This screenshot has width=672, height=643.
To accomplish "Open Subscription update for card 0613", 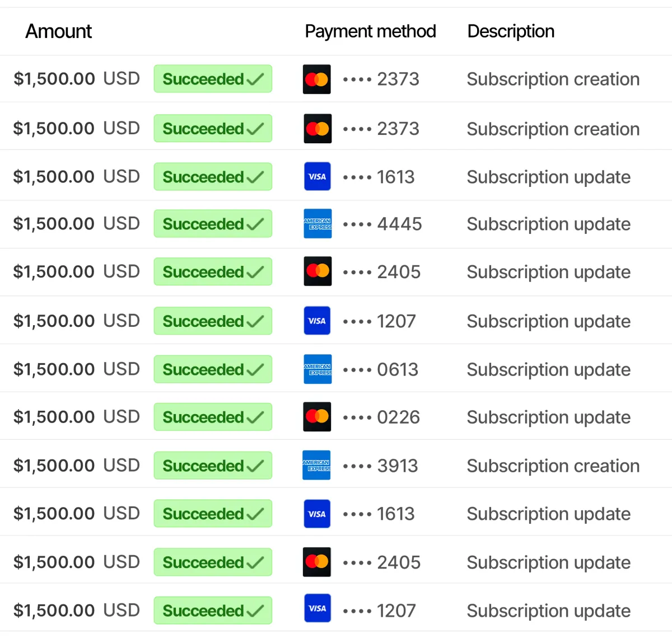I will coord(548,370).
